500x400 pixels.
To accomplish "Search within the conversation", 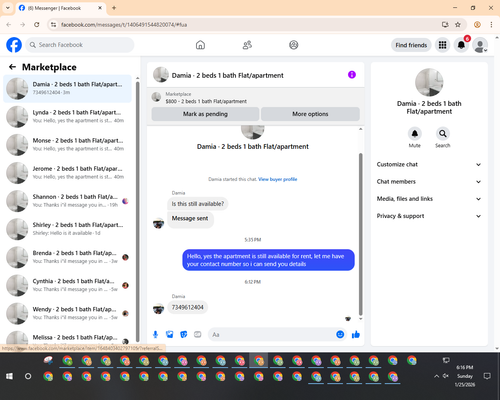I will [443, 134].
